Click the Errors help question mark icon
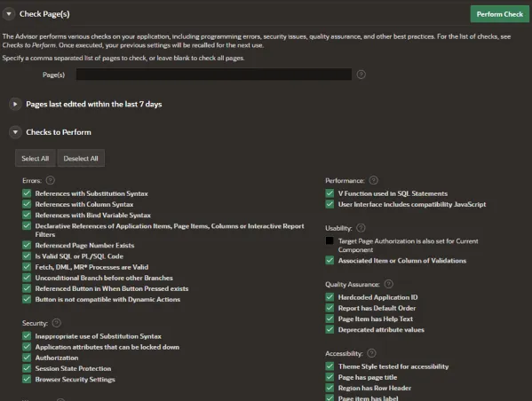 click(x=51, y=180)
